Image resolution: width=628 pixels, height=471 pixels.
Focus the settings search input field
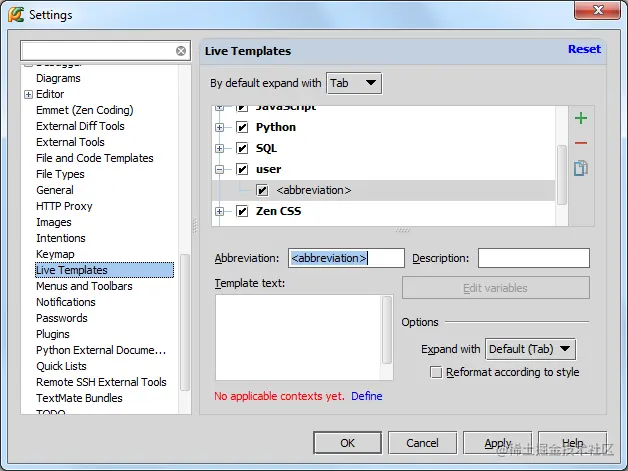pyautogui.click(x=98, y=51)
